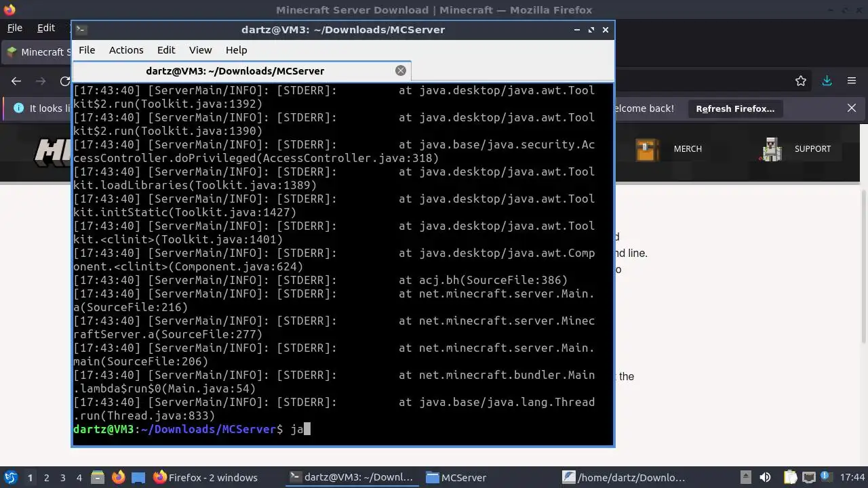The height and width of the screenshot is (488, 868).
Task: Open volume control in system tray
Action: (766, 477)
